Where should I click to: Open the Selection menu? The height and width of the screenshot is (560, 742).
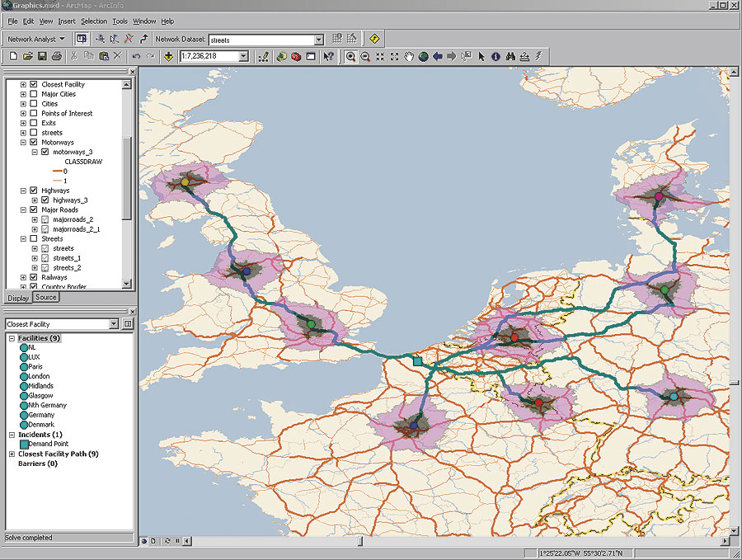[x=93, y=21]
